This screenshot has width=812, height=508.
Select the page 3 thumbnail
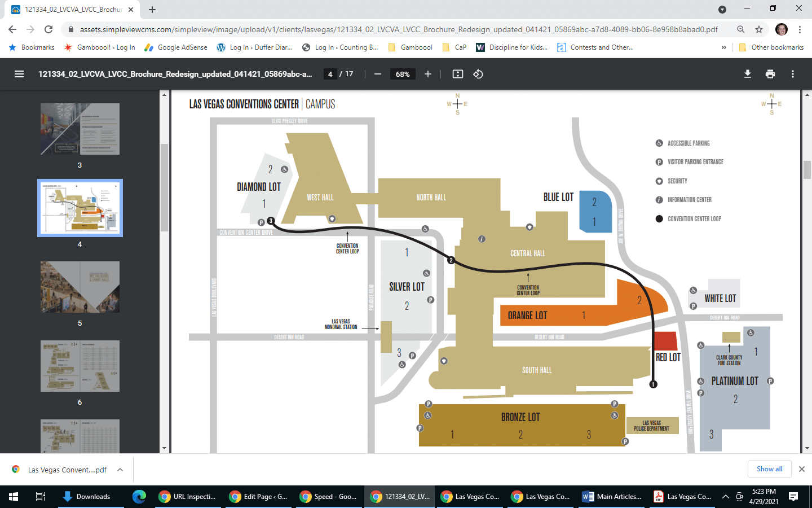click(80, 129)
